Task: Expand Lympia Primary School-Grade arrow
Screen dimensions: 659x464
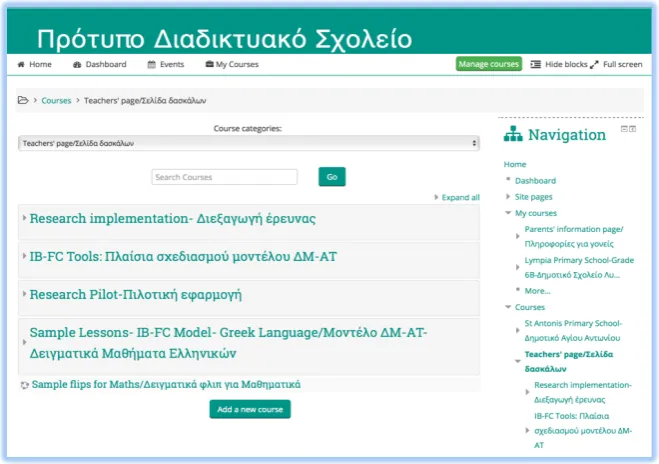Action: [518, 267]
